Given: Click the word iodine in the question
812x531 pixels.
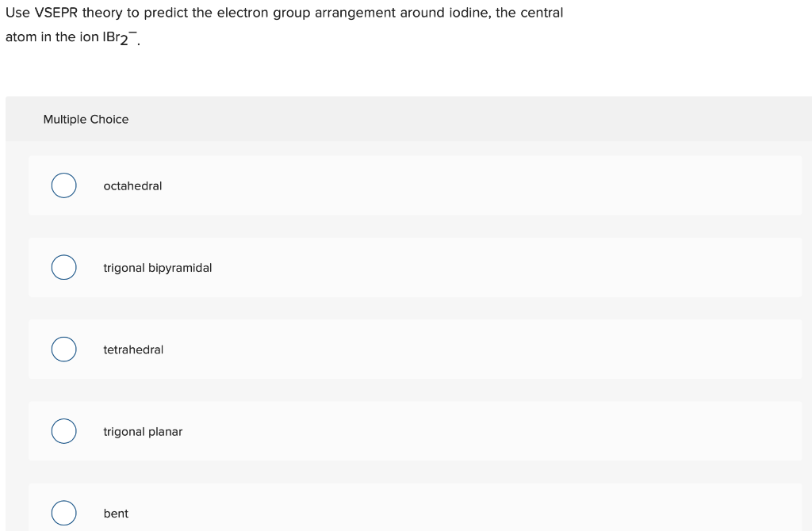Looking at the screenshot, I should 467,12.
